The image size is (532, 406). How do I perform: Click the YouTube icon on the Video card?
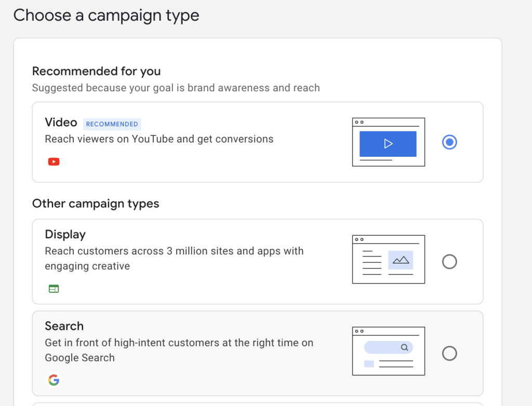click(x=54, y=161)
